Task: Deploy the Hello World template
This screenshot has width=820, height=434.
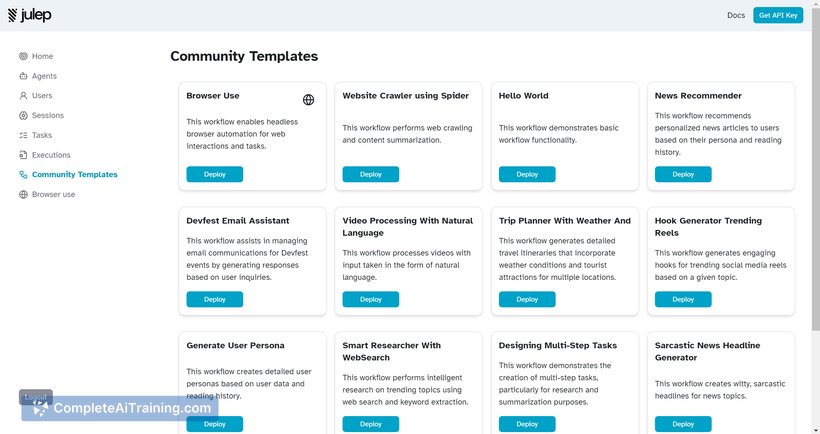Action: click(527, 174)
